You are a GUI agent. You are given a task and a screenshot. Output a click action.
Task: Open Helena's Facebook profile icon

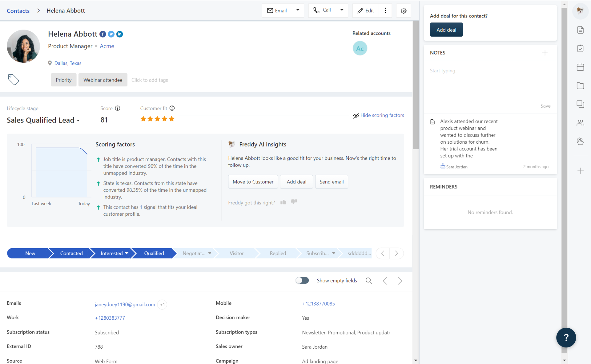coord(103,34)
